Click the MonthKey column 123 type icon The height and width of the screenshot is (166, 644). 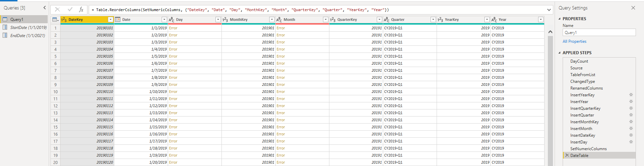tap(225, 20)
